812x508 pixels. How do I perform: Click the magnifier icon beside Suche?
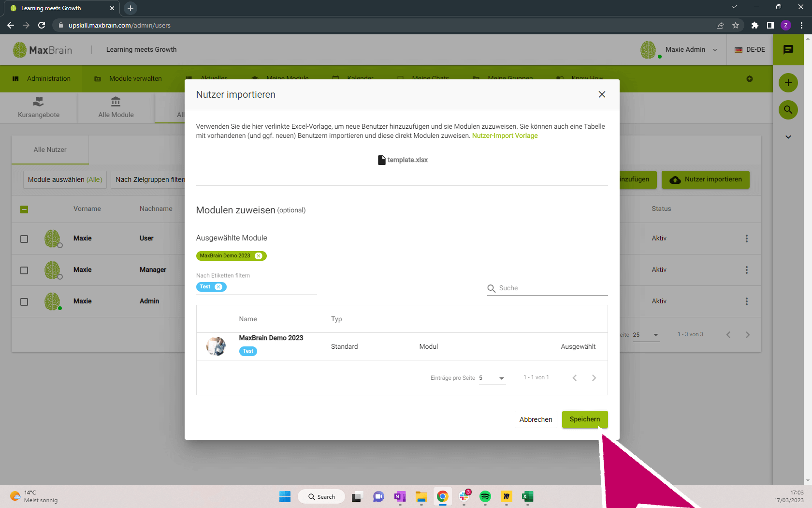(492, 288)
